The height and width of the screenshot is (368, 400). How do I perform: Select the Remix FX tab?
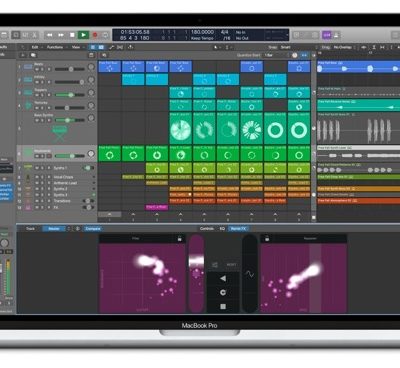pyautogui.click(x=238, y=229)
